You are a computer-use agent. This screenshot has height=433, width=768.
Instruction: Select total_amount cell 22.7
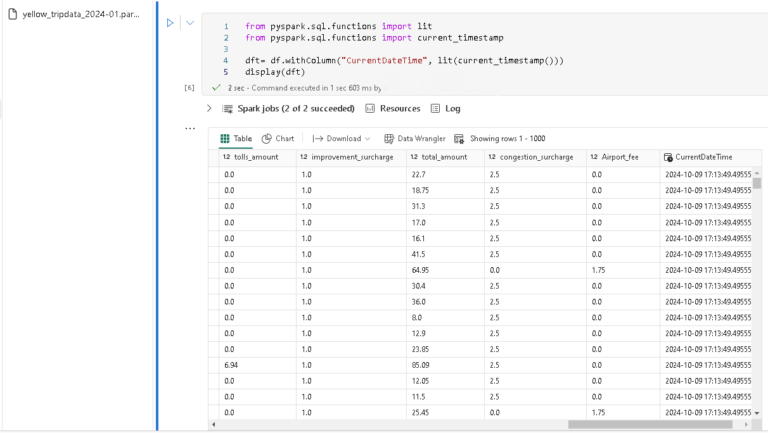(x=445, y=174)
